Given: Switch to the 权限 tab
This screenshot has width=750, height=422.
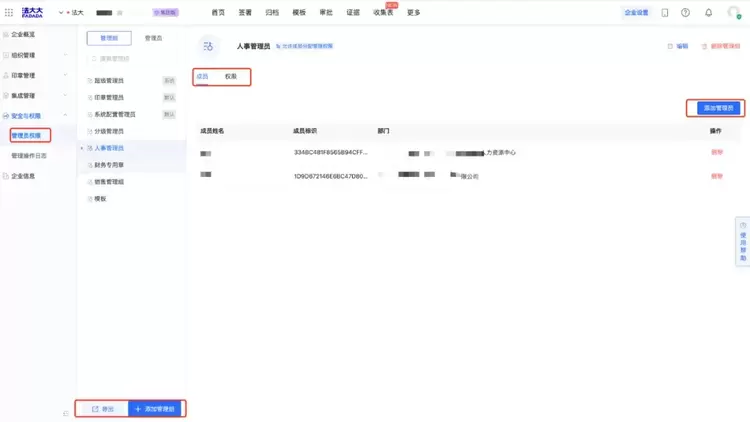Looking at the screenshot, I should click(231, 77).
